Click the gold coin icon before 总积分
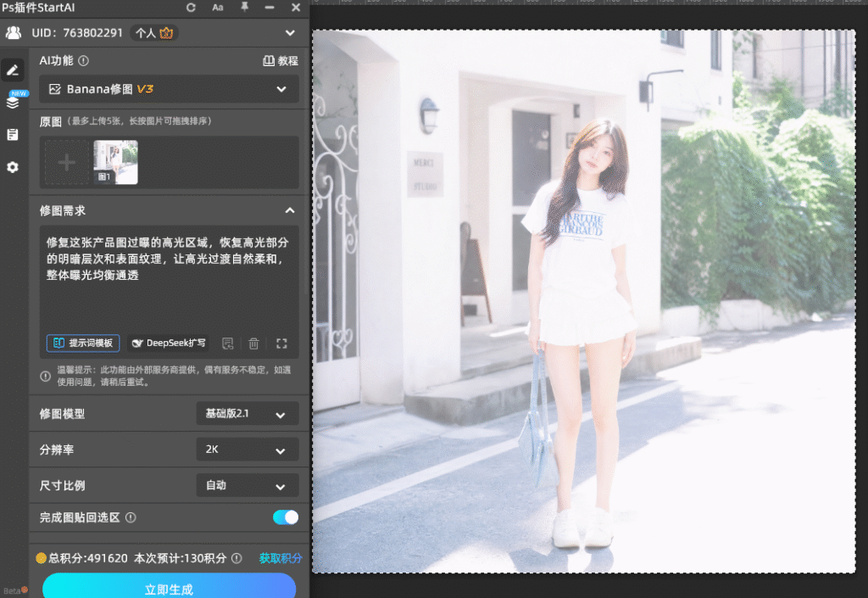868x598 pixels. tap(41, 558)
